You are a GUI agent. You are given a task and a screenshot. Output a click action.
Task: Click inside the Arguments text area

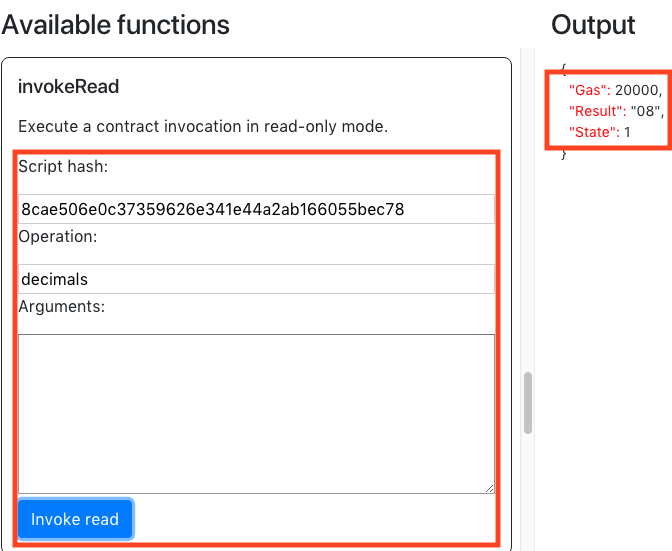coord(256,413)
